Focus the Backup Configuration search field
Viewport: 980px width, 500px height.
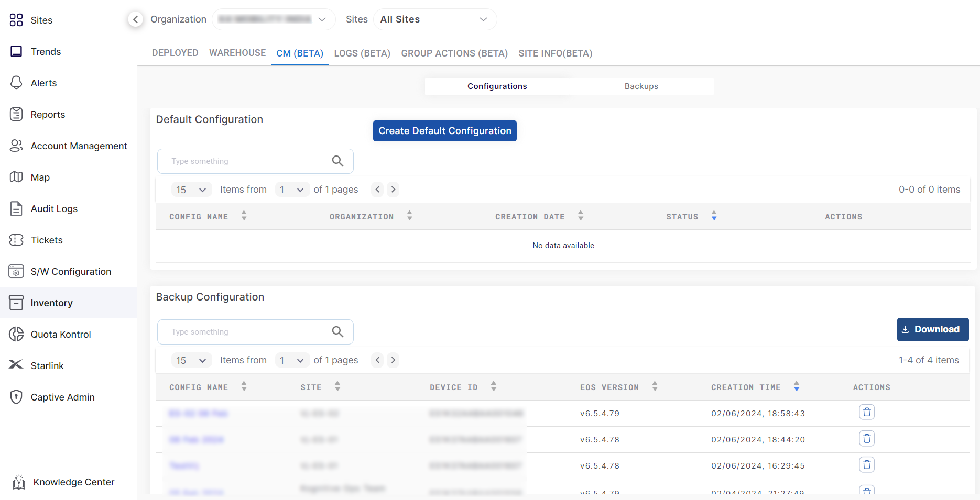click(246, 332)
